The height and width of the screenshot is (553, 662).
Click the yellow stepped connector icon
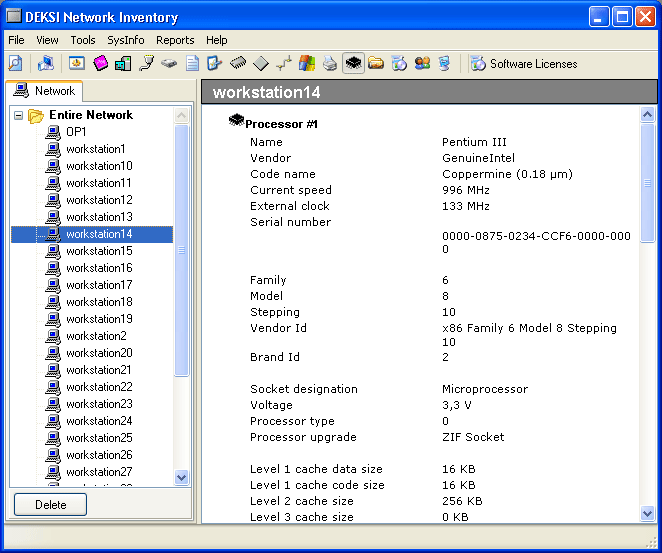(x=284, y=63)
